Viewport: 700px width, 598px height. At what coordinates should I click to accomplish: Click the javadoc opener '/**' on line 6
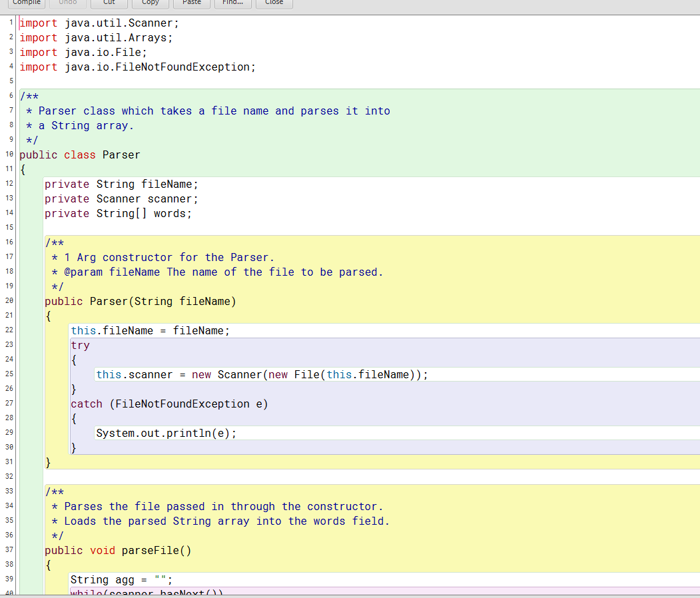[29, 97]
